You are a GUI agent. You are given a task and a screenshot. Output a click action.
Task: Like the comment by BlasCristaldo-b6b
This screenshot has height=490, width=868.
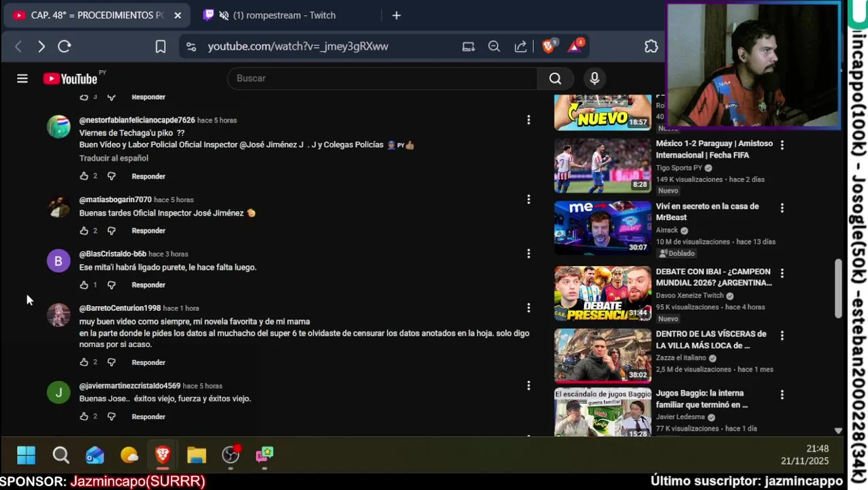[x=84, y=285]
